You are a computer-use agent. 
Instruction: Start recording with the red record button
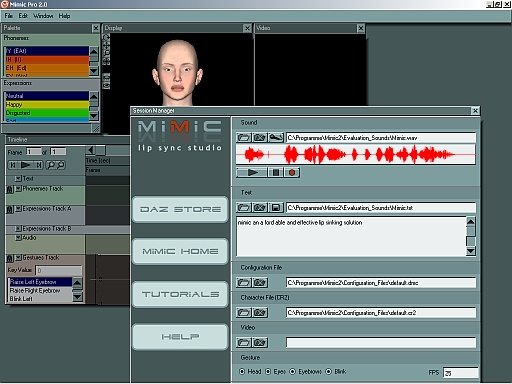(292, 172)
